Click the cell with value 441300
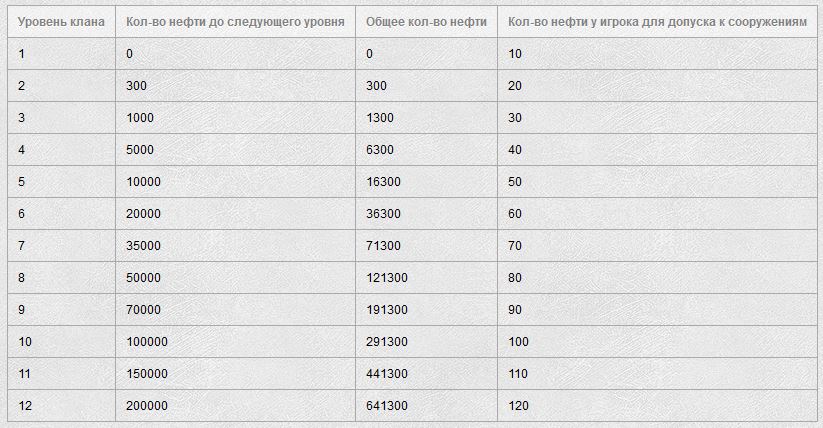The image size is (823, 428). click(426, 373)
